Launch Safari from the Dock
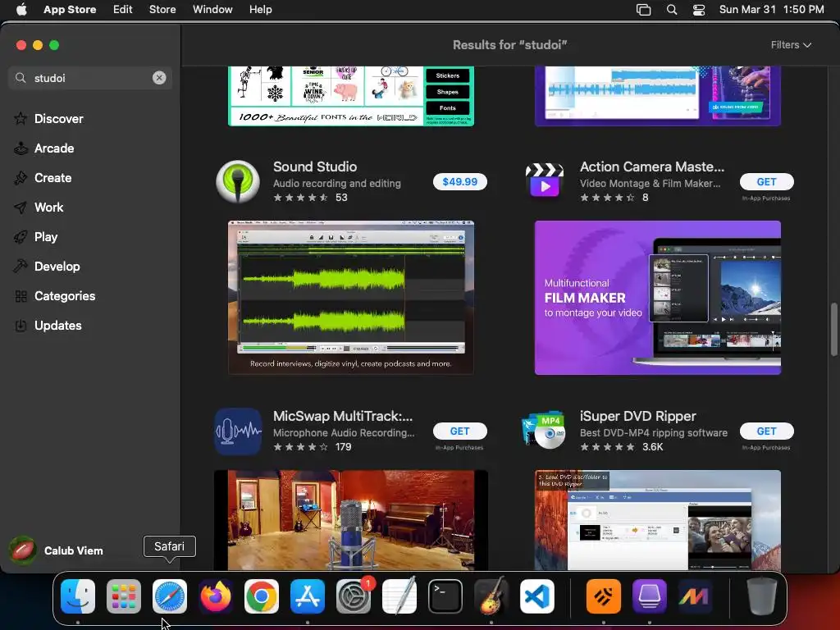Screen dimensions: 840x630 [x=170, y=596]
